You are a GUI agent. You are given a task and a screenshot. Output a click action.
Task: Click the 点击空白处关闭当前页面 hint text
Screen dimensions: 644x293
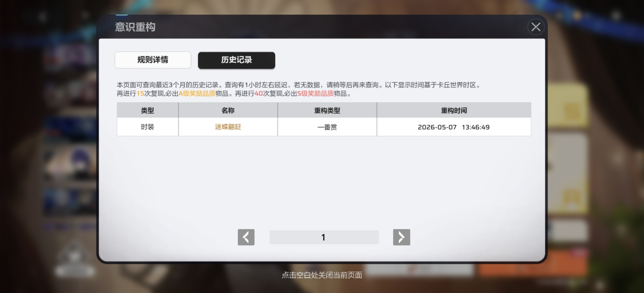pyautogui.click(x=322, y=275)
